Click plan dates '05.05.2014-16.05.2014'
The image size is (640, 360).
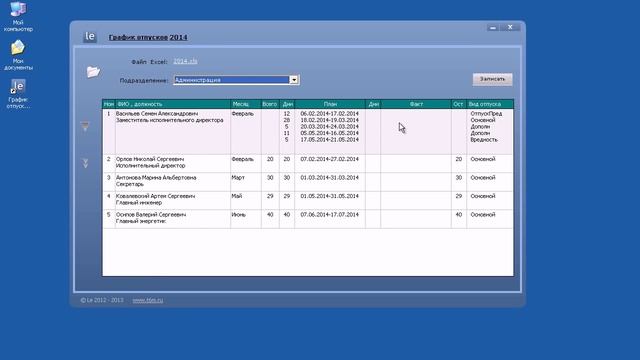point(329,133)
